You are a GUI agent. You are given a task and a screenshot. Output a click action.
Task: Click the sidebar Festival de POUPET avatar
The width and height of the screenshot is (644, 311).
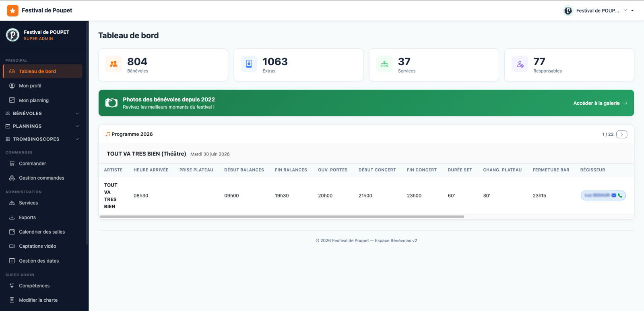pos(12,35)
